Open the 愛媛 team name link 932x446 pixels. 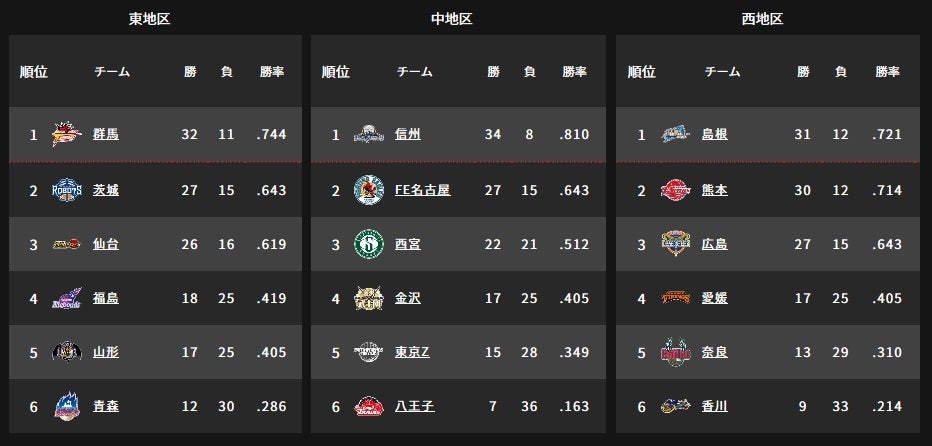coord(714,298)
